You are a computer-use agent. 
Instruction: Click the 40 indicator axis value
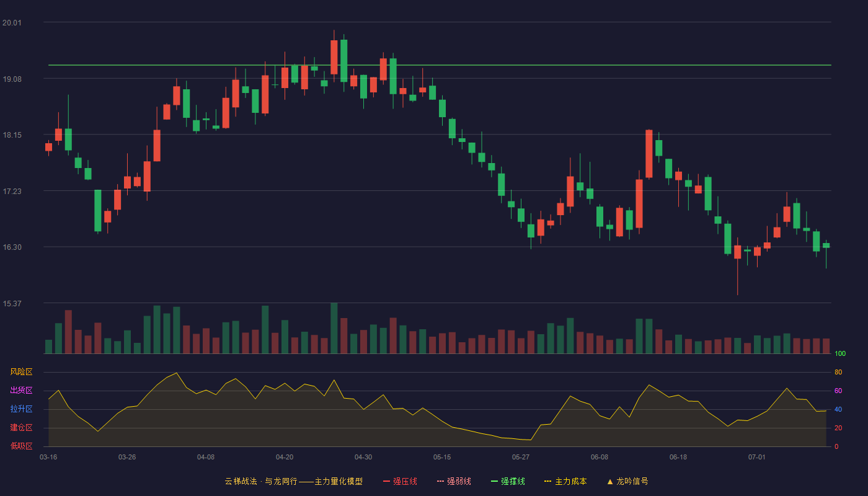click(838, 410)
